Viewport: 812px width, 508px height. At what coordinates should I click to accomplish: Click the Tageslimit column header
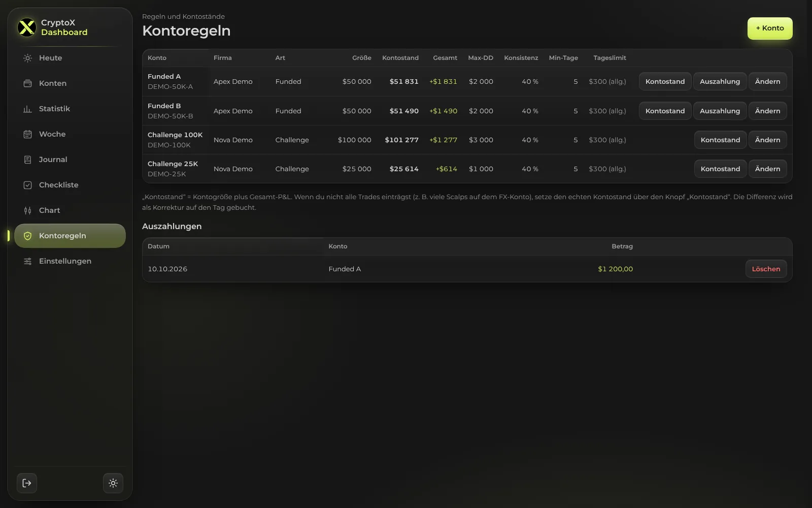pos(610,58)
